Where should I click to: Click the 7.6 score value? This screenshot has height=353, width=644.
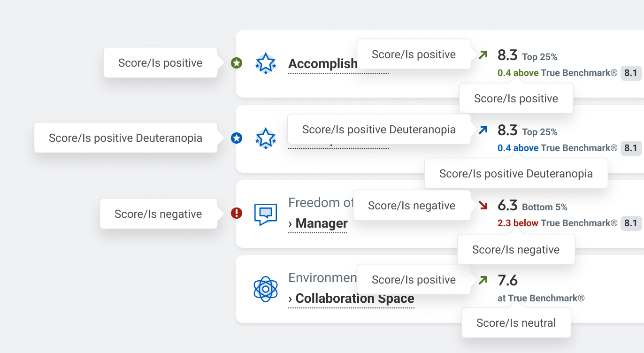[x=507, y=281]
